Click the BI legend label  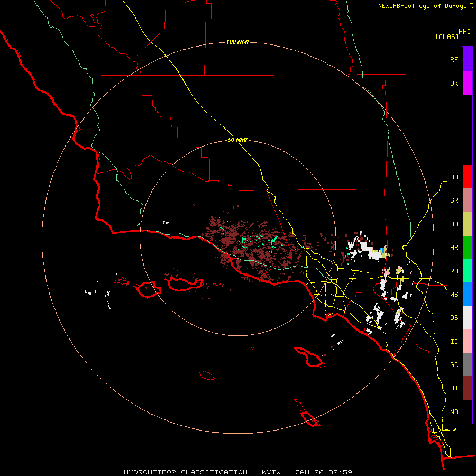point(454,388)
